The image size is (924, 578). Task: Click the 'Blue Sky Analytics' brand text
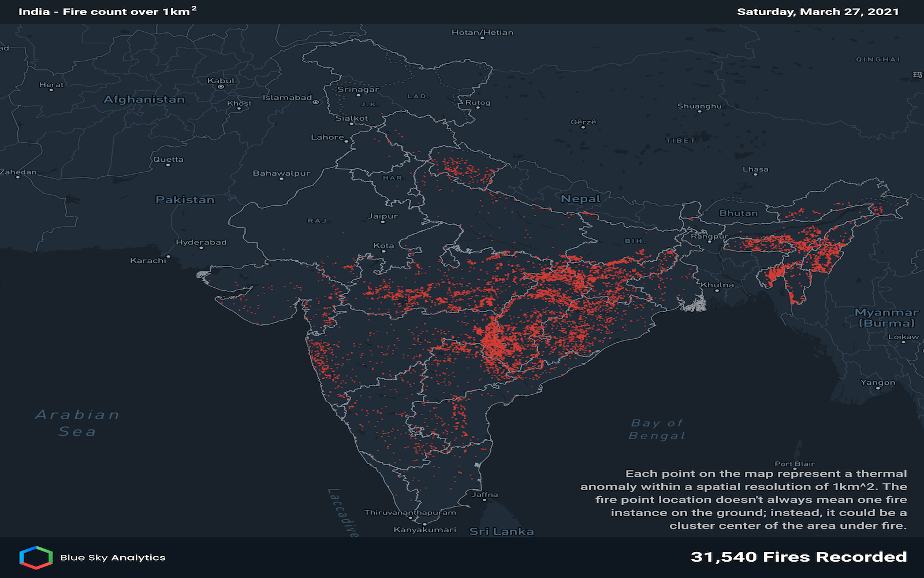coord(113,558)
